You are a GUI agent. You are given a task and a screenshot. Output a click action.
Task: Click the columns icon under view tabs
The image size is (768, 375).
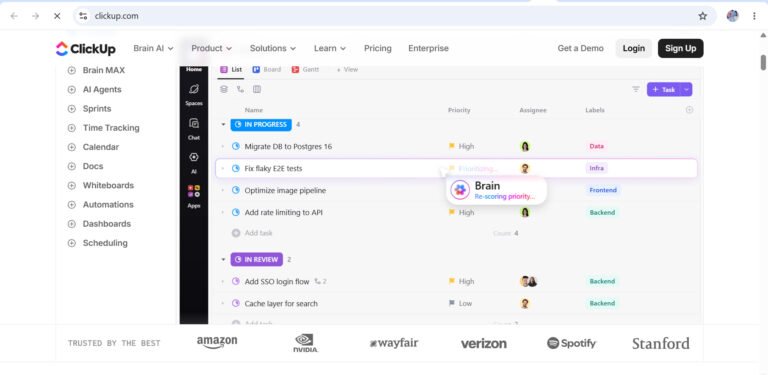(257, 89)
